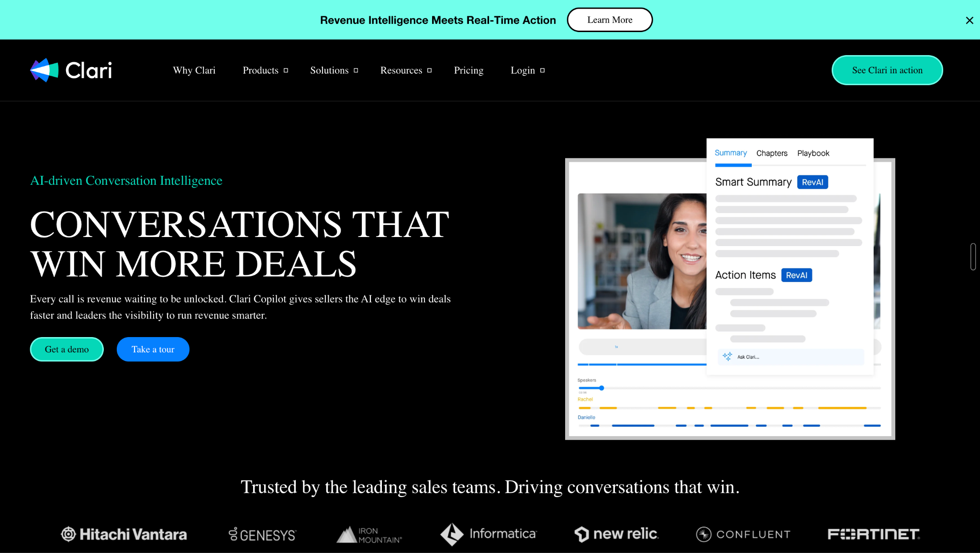Click Rachel's orange speaker timeline
The height and width of the screenshot is (553, 980).
pyautogui.click(x=729, y=408)
